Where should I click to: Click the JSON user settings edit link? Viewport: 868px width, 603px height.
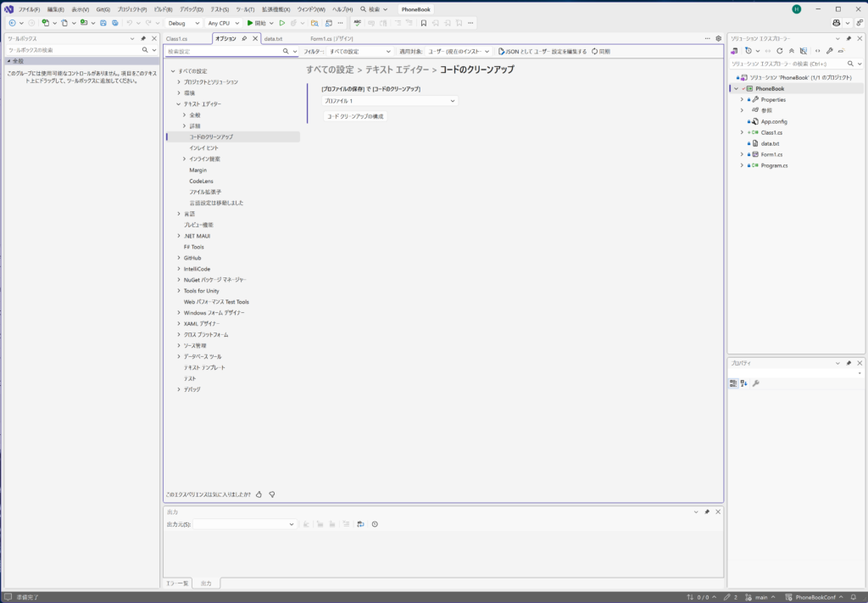tap(542, 52)
